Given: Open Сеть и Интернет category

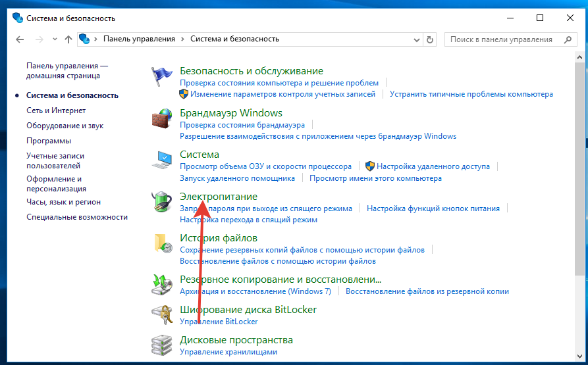Looking at the screenshot, I should (56, 110).
